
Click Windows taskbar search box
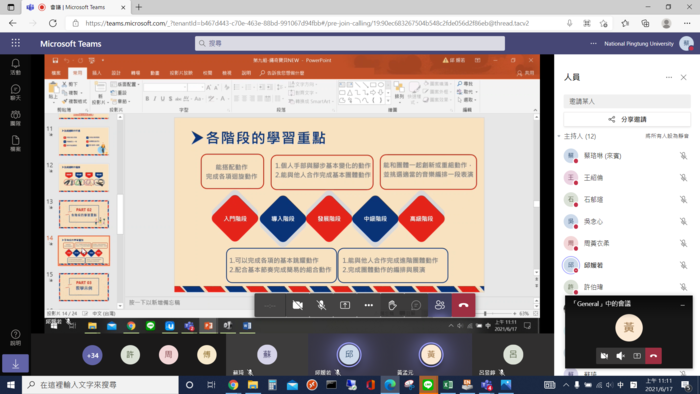[100, 385]
